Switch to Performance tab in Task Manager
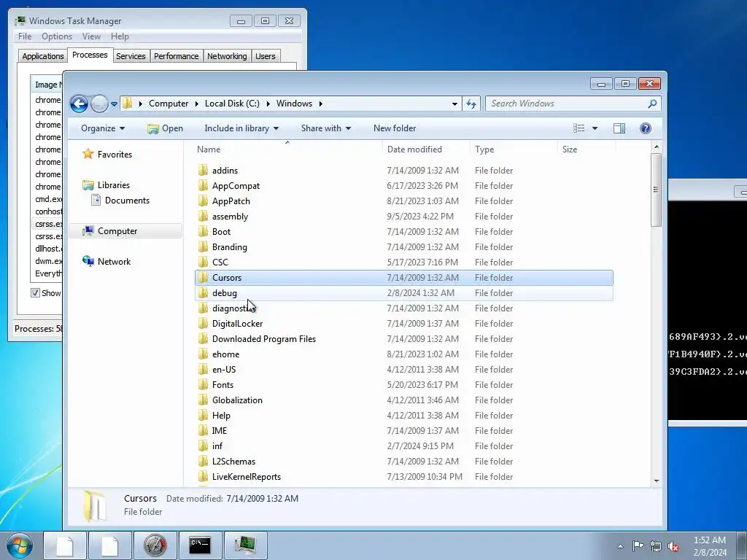Viewport: 747px width, 560px height. pyautogui.click(x=176, y=56)
